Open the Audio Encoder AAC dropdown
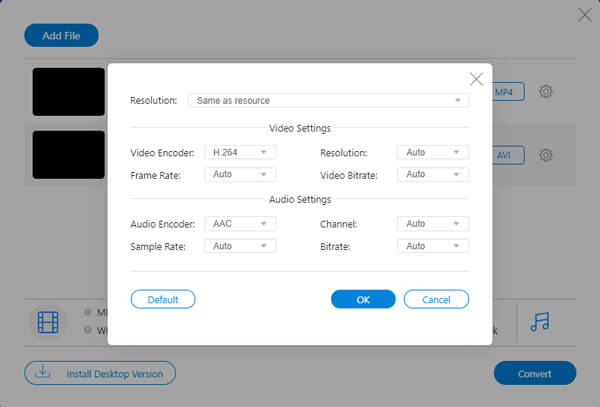Viewport: 600px width, 407px height. (x=239, y=224)
